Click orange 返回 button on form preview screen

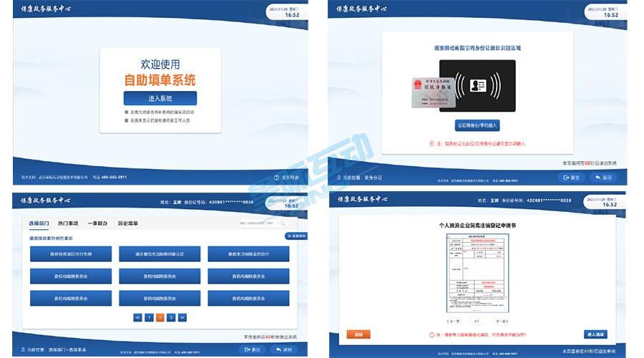tap(358, 334)
